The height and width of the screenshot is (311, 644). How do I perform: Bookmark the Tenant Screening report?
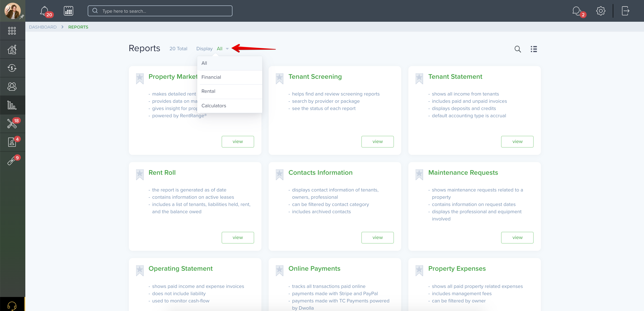[279, 79]
